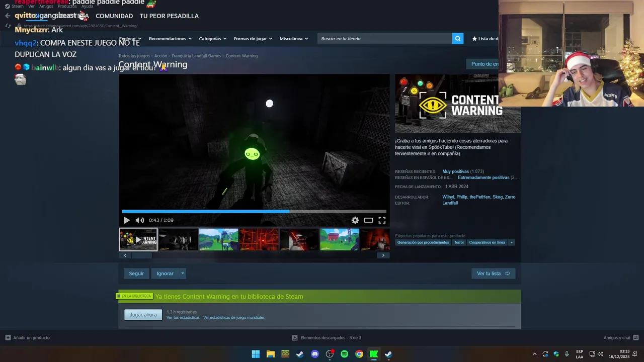Switch ESP LAA keyboard language indicator
The image size is (644, 362).
(580, 354)
